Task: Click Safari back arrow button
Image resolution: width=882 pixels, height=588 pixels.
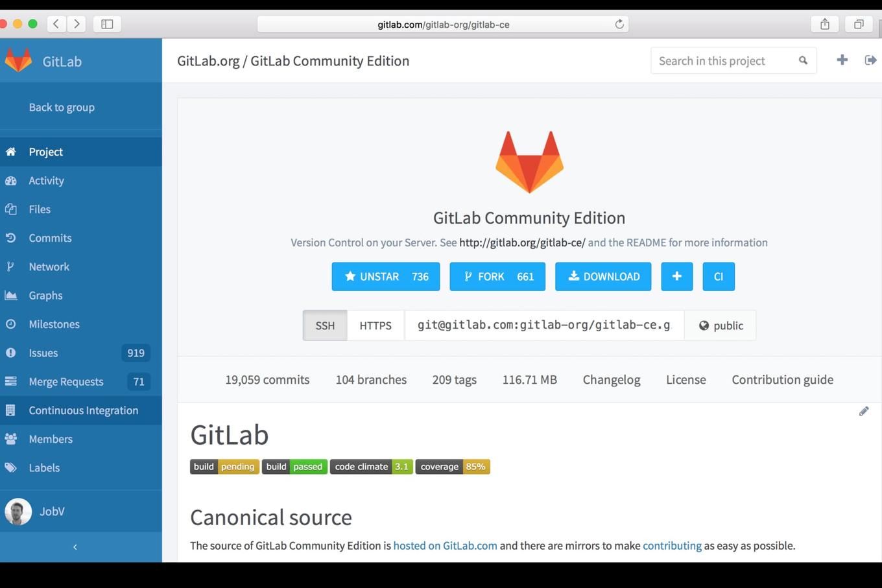Action: tap(56, 24)
